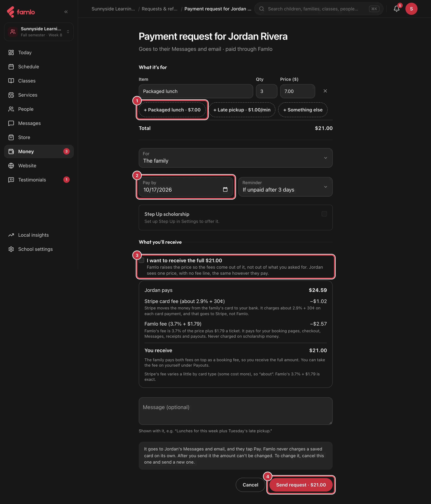431x504 pixels.
Task: Open the Requests & refunds breadcrumb
Action: pyautogui.click(x=160, y=9)
